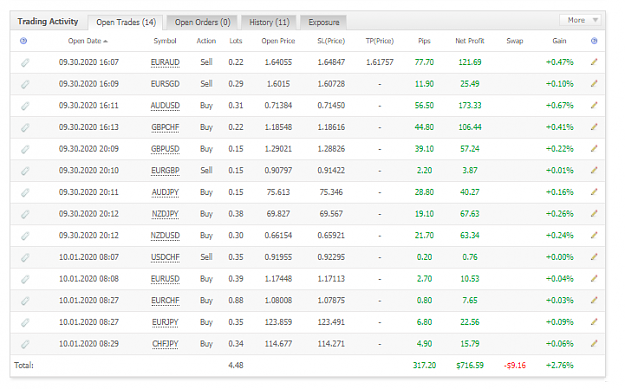Open the NZDUSD symbol link
The height and width of the screenshot is (389, 625).
click(x=165, y=236)
